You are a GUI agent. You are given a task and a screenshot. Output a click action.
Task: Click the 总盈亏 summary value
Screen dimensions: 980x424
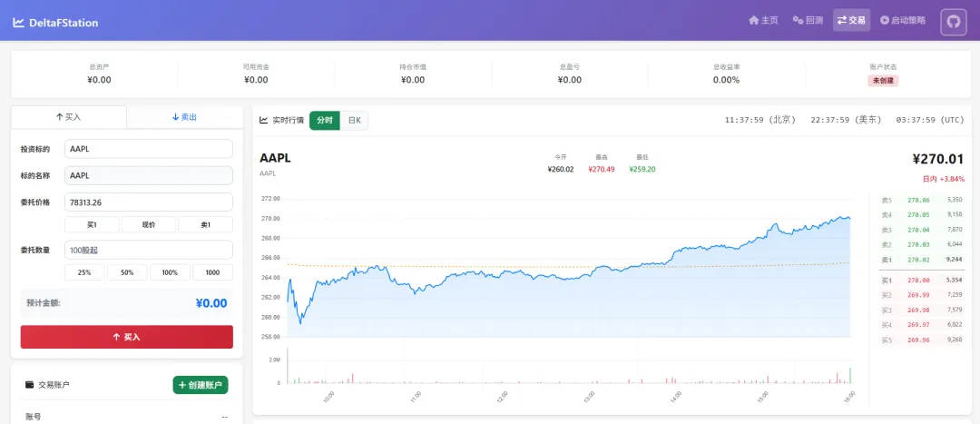(569, 80)
